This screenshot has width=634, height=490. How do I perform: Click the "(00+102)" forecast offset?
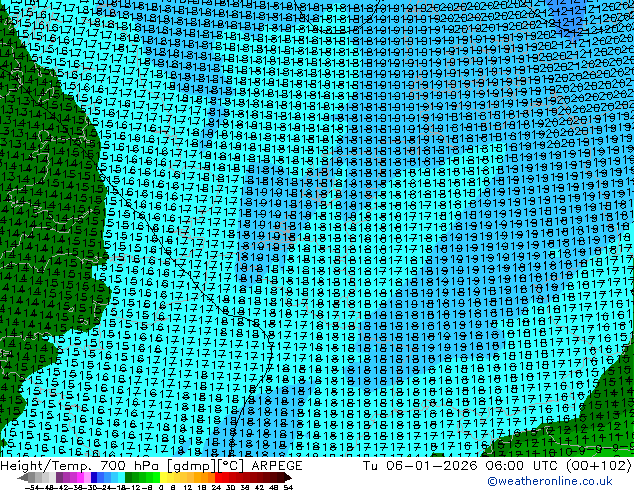tap(598, 466)
